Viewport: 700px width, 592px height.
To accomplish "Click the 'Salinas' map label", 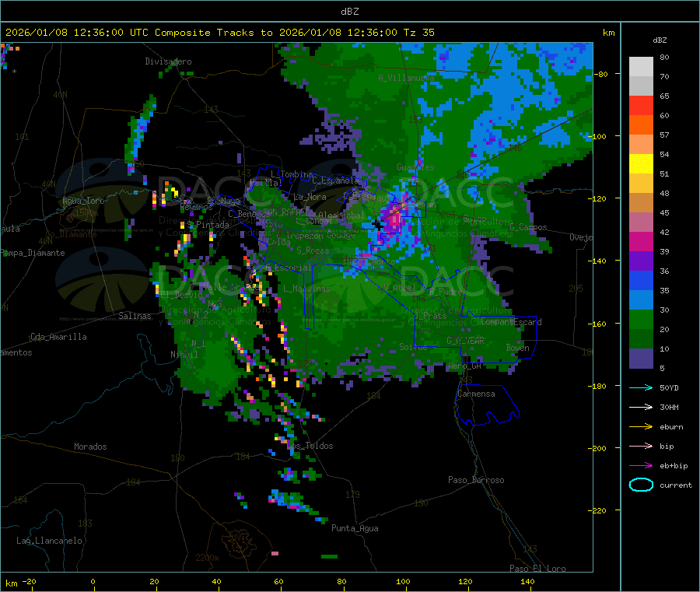I will point(135,316).
